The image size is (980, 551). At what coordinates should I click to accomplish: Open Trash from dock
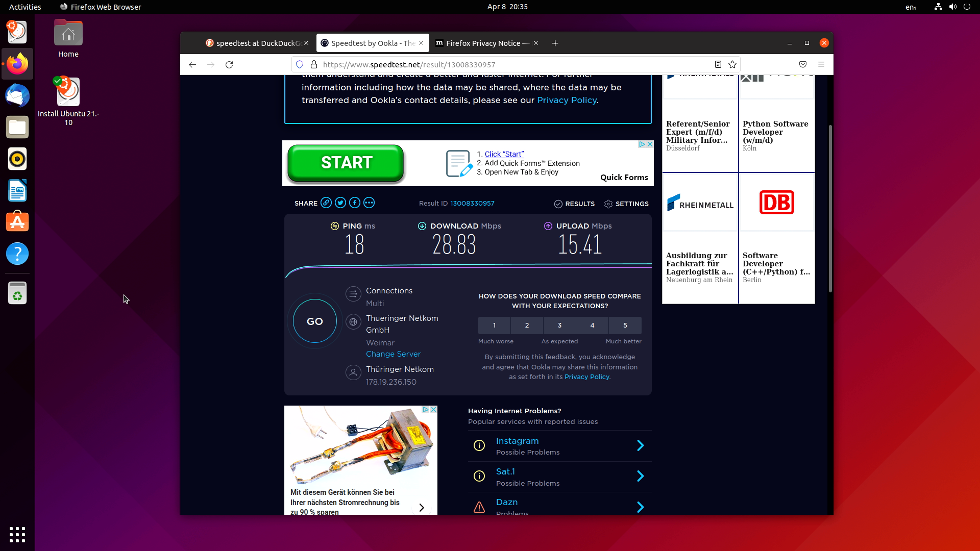(17, 293)
